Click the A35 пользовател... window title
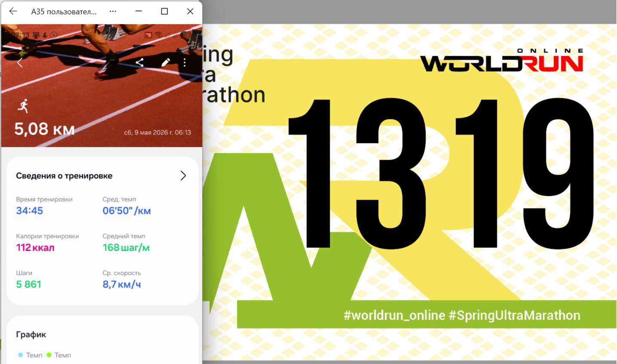The height and width of the screenshot is (364, 617). 64,12
